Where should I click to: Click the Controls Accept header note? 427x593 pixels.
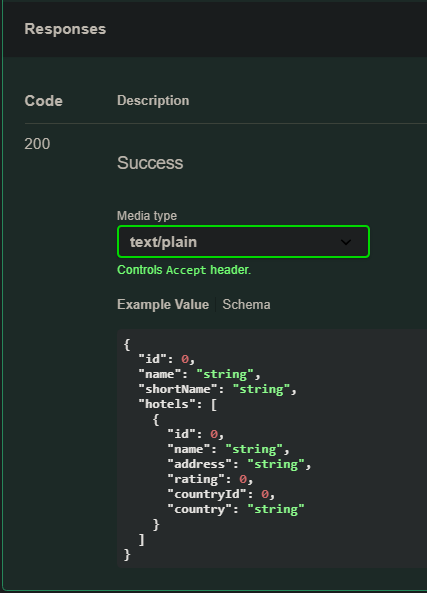184,270
